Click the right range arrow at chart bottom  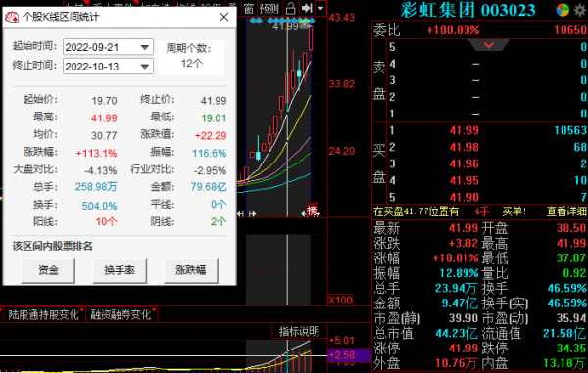[253, 213]
